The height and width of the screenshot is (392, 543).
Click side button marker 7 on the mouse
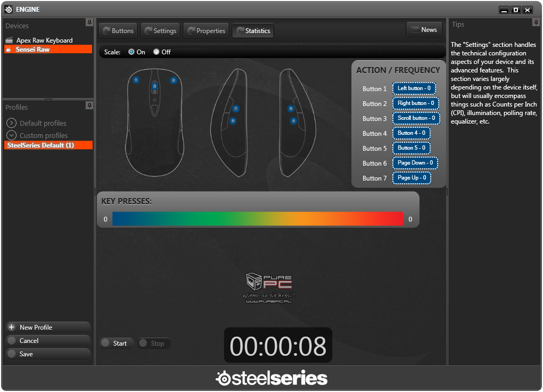(236, 109)
